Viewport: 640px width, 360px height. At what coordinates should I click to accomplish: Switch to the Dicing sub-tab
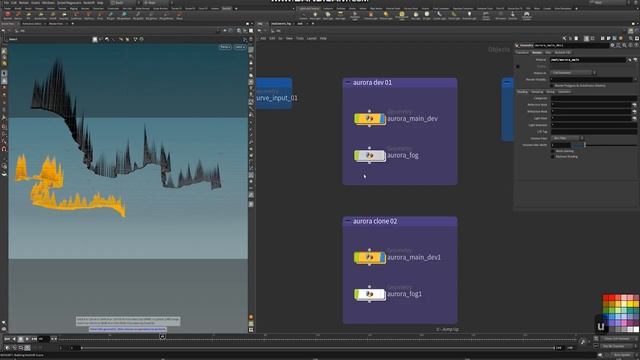[x=551, y=92]
